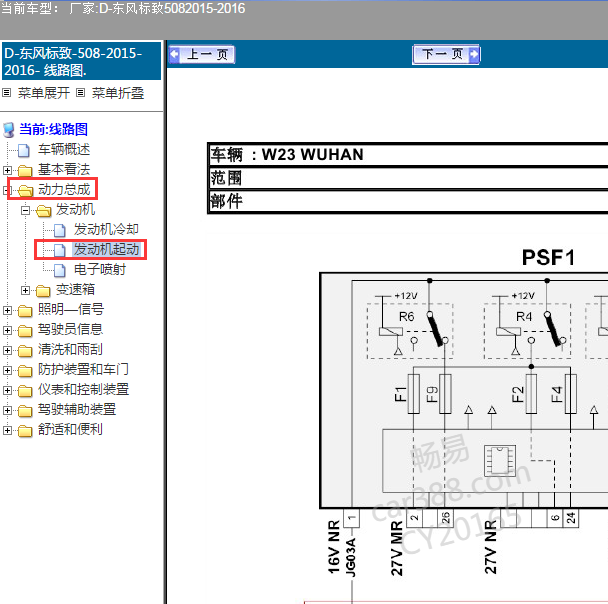Click the folder icon beside 驾驶员信息
The height and width of the screenshot is (604, 608).
pyautogui.click(x=25, y=331)
